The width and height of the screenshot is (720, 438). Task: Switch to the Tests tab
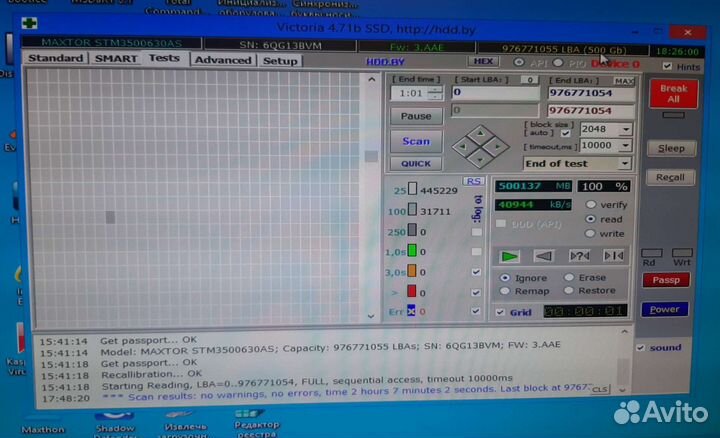point(164,58)
